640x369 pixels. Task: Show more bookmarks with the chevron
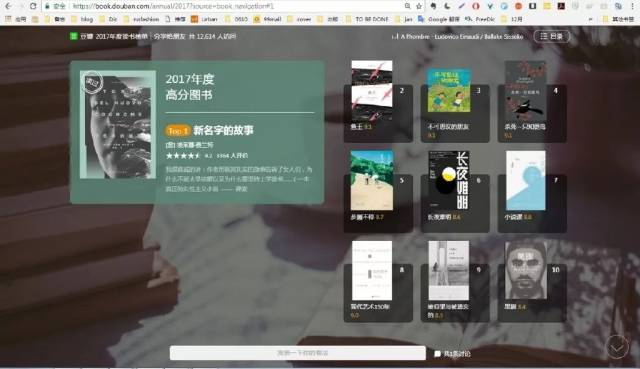tap(590, 19)
